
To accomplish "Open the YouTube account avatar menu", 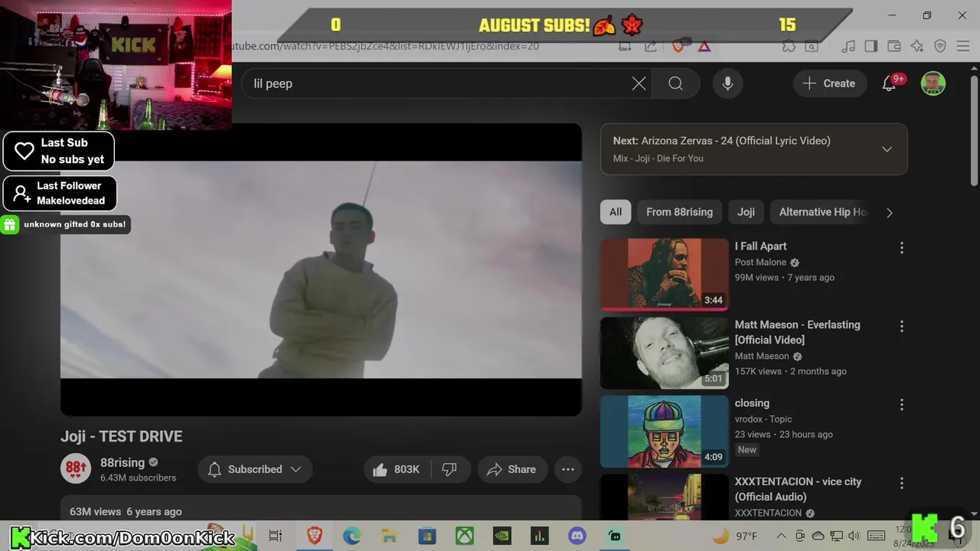I will (933, 83).
